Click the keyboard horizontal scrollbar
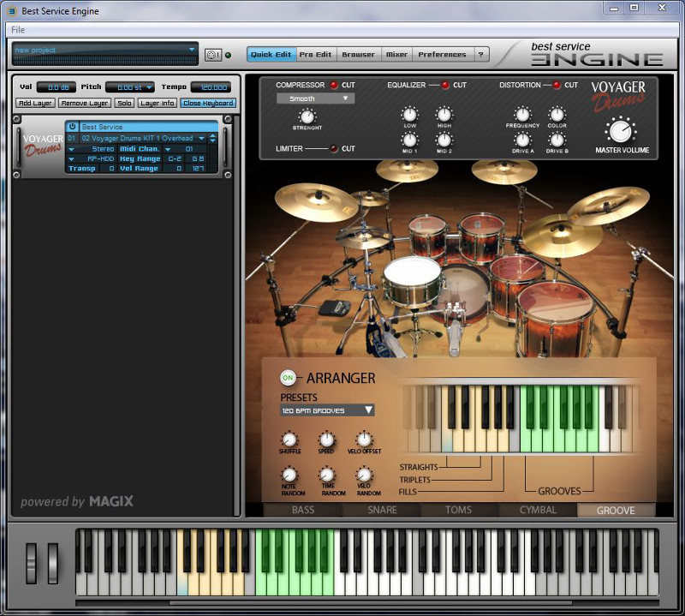Viewport: 685px width, 616px height. [x=371, y=603]
